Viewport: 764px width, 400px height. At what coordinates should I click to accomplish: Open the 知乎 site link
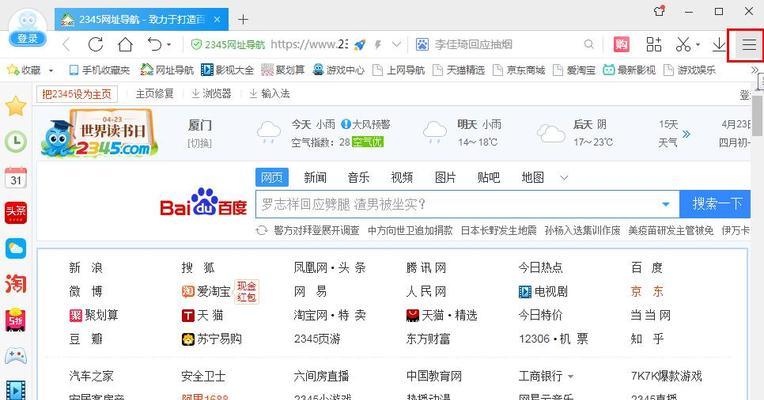(x=647, y=339)
